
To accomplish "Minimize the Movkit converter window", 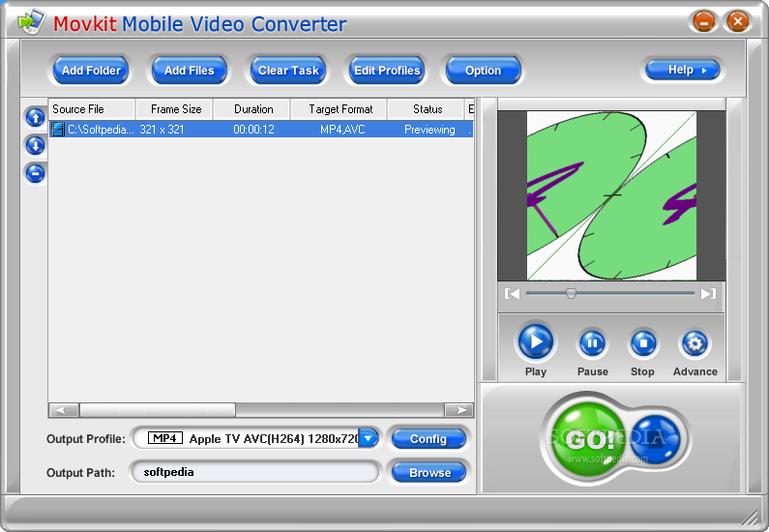I will click(704, 22).
